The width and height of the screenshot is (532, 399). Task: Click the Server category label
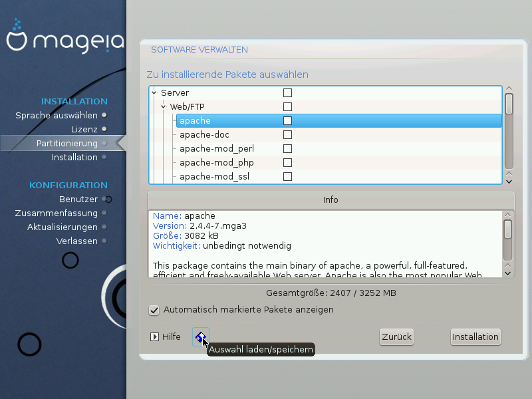click(175, 92)
